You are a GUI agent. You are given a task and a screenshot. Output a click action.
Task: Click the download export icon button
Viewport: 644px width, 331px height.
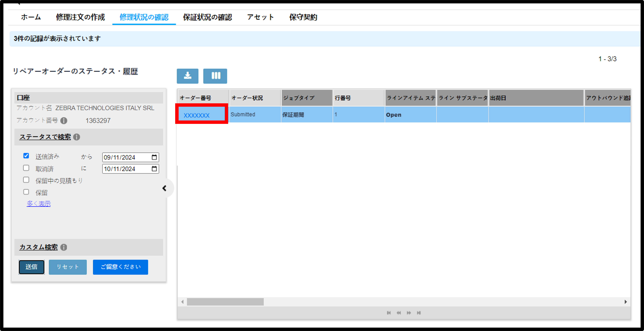click(188, 76)
